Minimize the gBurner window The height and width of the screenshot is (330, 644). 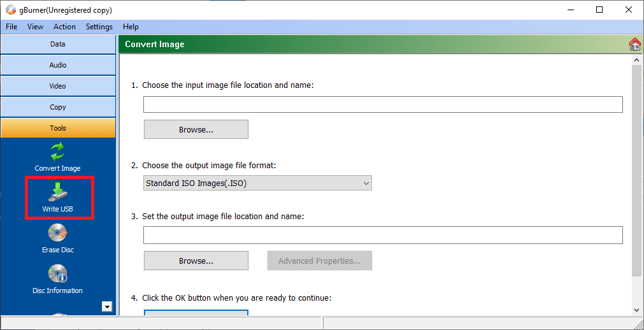click(571, 10)
